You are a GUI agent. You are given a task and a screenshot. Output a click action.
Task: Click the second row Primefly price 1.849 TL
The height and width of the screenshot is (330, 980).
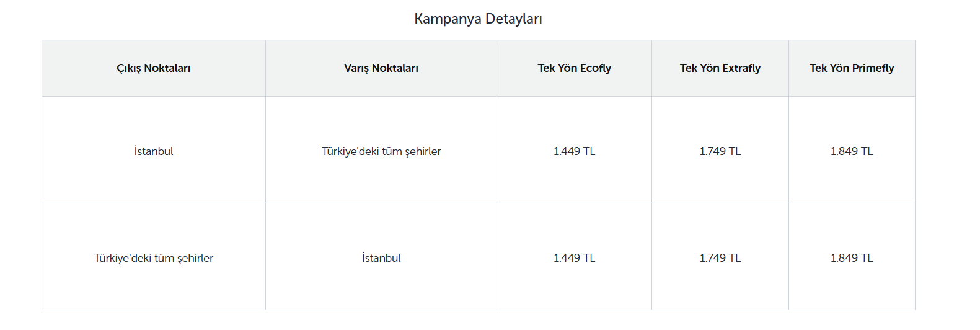click(852, 258)
